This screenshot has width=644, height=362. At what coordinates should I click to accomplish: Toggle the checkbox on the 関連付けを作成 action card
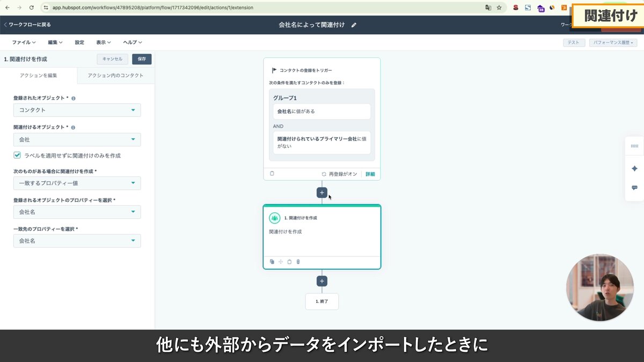coord(290,262)
